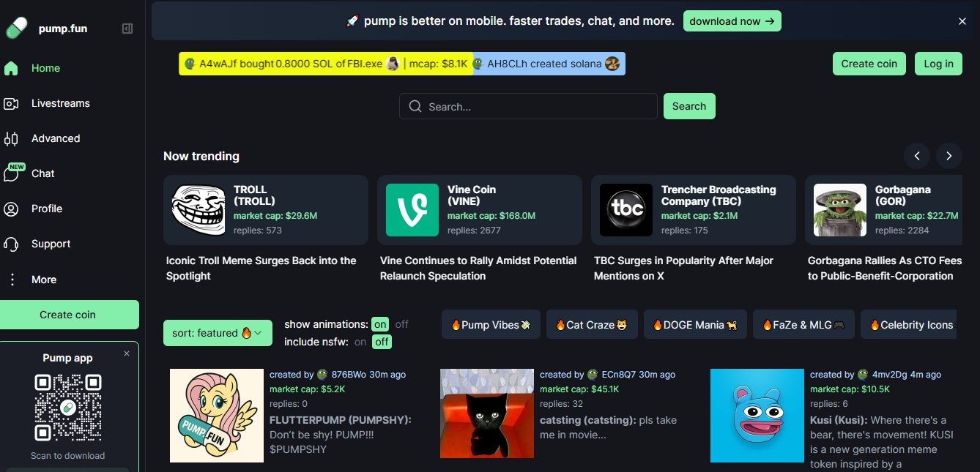This screenshot has width=980, height=472.
Task: Focus the Search... input field
Action: click(x=528, y=106)
